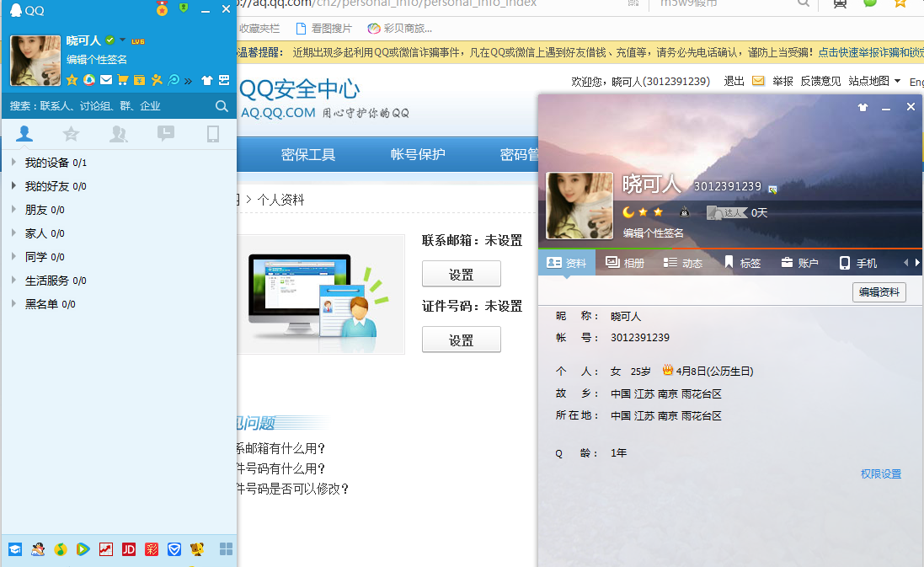
Task: Click the search magnifier in QQ panel
Action: 222,106
